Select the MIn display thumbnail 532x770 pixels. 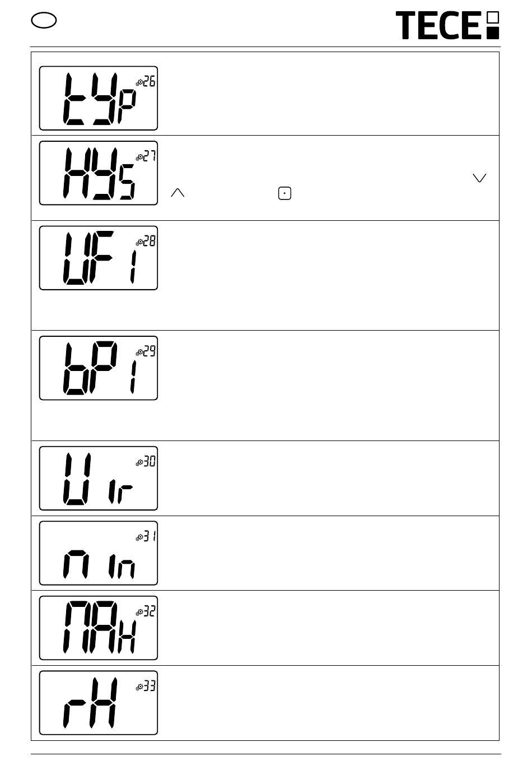[x=99, y=553]
